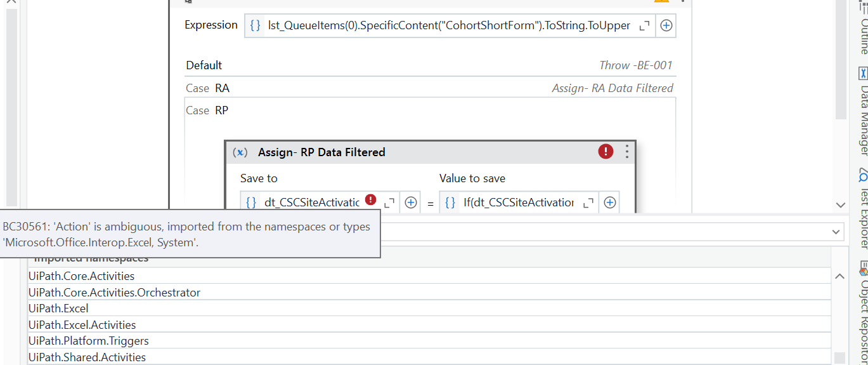The image size is (868, 365).
Task: Click plus button beside the Switch expression
Action: coord(666,26)
